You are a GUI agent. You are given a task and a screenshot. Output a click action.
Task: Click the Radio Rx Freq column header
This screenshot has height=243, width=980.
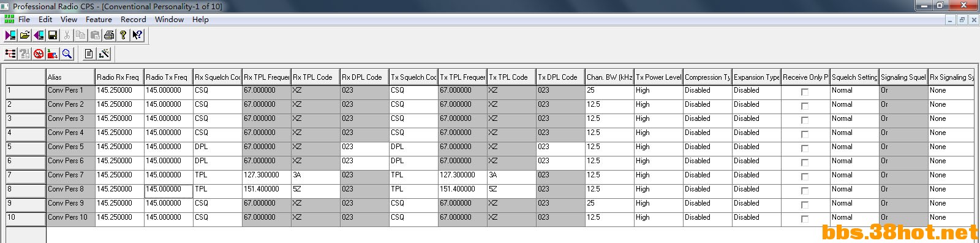pyautogui.click(x=119, y=77)
